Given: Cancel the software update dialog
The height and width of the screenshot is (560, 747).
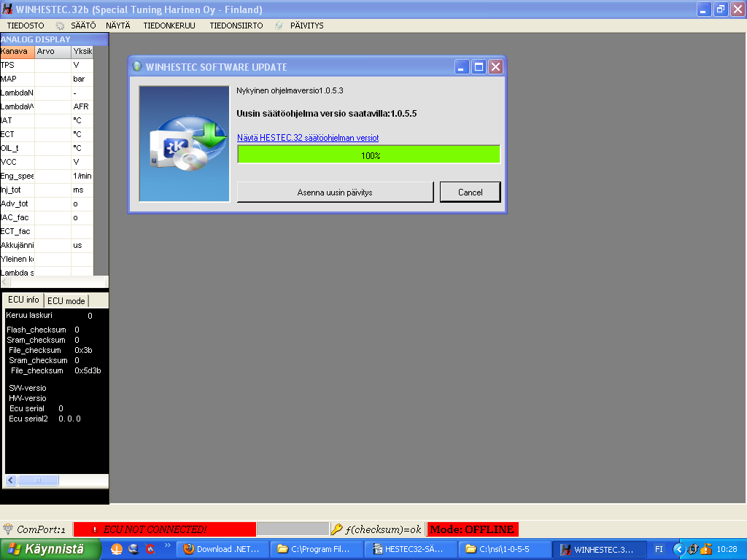Looking at the screenshot, I should point(471,192).
